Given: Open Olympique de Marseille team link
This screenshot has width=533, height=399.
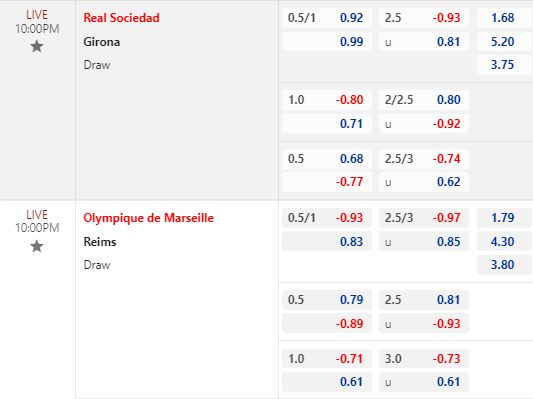Looking at the screenshot, I should (x=149, y=218).
